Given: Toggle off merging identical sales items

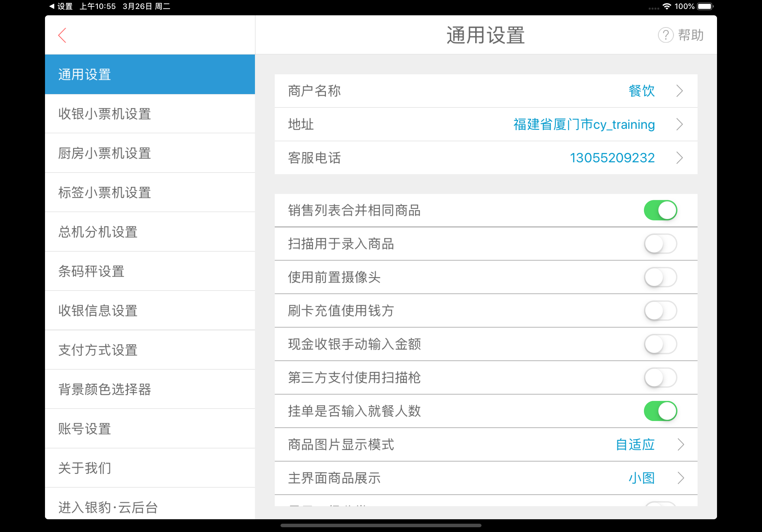Looking at the screenshot, I should [x=660, y=210].
